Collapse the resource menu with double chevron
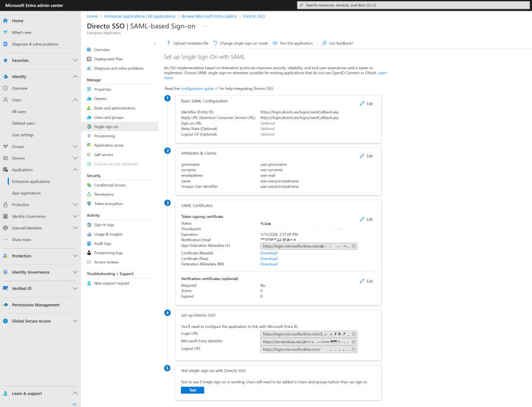Viewport: 532px width, 407px height. click(154, 43)
